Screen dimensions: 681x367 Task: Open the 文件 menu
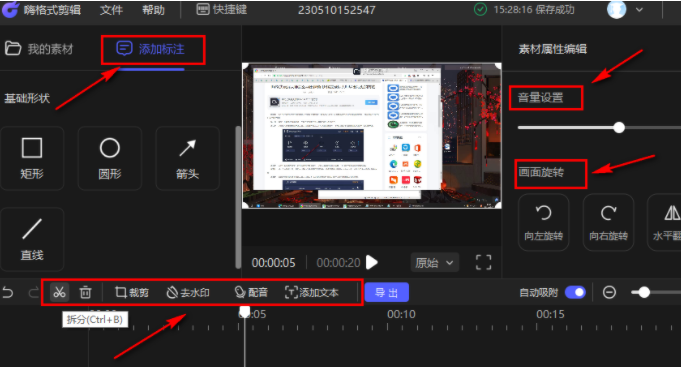(111, 10)
